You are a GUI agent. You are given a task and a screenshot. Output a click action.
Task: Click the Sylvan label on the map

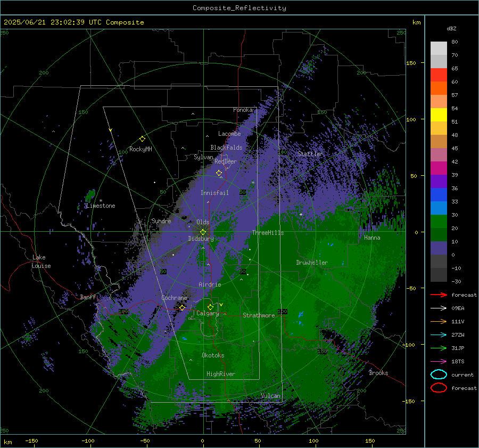(203, 157)
